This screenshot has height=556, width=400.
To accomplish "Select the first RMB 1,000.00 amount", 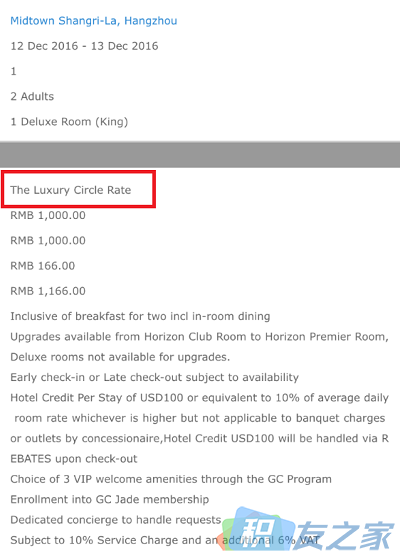I will click(48, 215).
